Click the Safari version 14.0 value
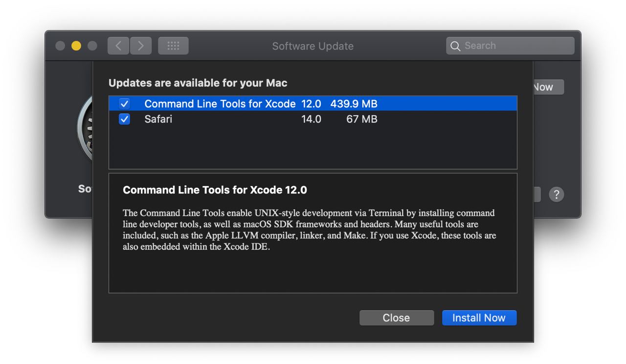The image size is (626, 364). pyautogui.click(x=311, y=119)
